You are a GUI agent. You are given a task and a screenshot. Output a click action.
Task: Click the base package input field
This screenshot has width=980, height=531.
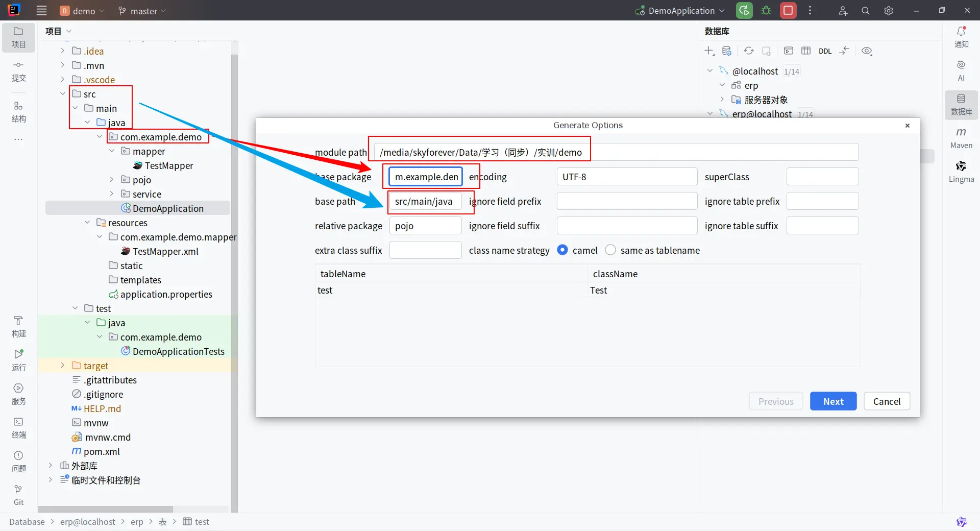pos(425,177)
